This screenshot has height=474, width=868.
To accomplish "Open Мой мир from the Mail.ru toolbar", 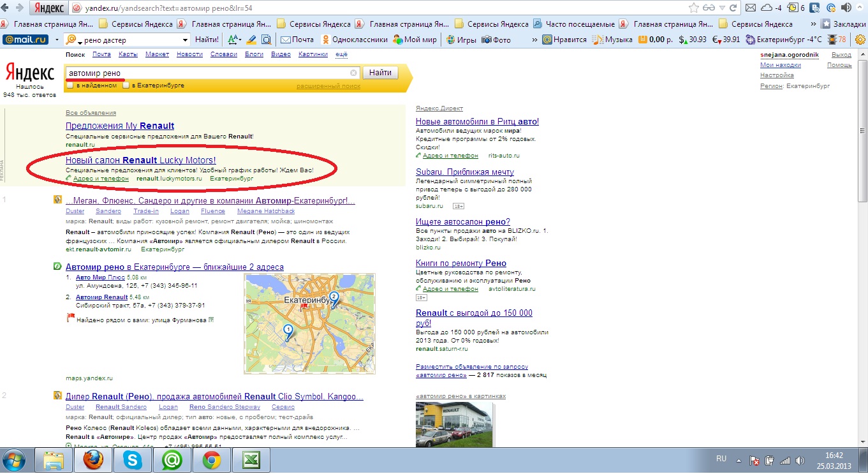I will click(x=415, y=40).
